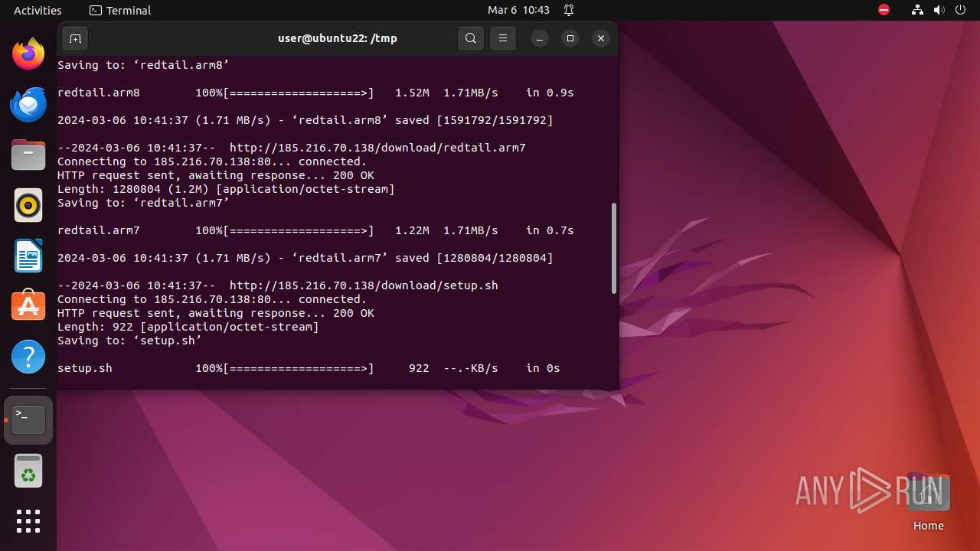
Task: Click the terminal title user@ubuntu22: /tmp
Action: pyautogui.click(x=338, y=38)
